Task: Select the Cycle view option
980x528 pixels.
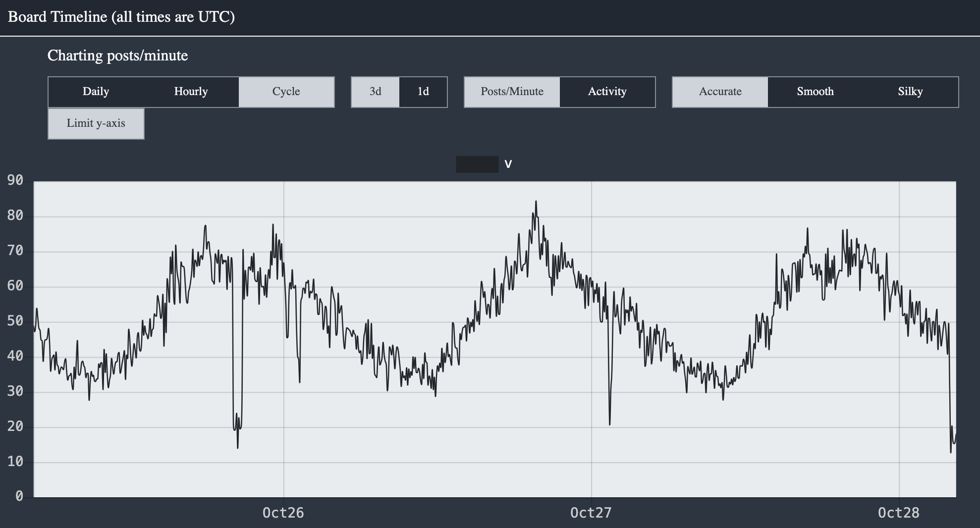Action: 286,92
